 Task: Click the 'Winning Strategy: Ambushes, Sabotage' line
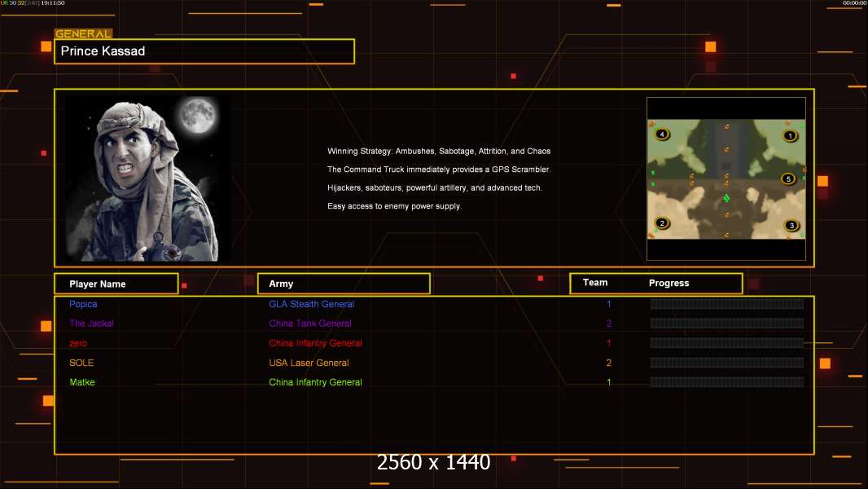point(438,152)
